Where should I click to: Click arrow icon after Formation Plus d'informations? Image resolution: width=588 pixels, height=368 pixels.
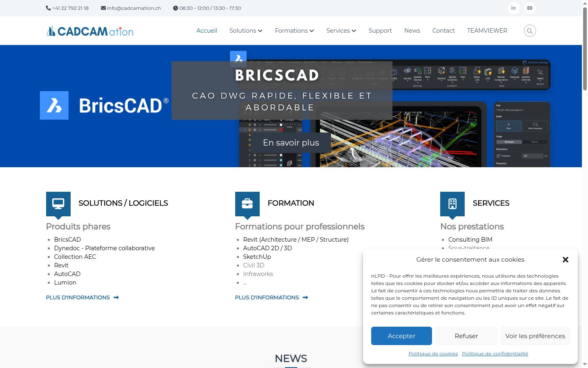coord(305,298)
